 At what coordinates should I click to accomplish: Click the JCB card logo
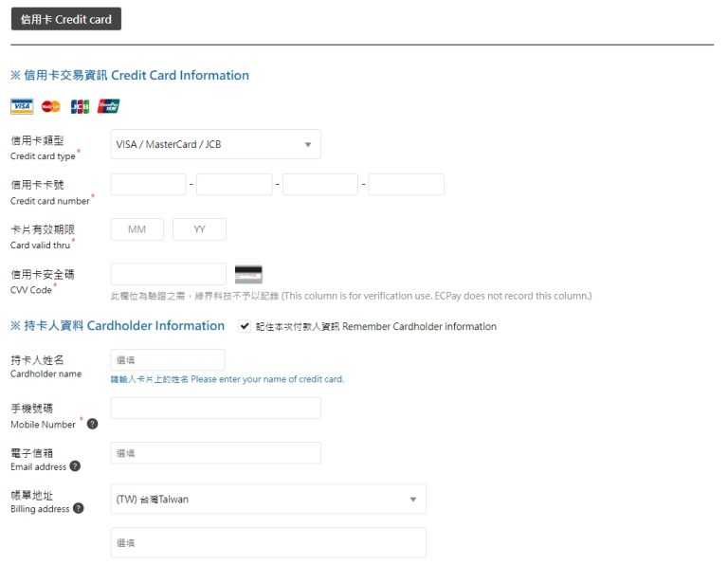(x=80, y=106)
